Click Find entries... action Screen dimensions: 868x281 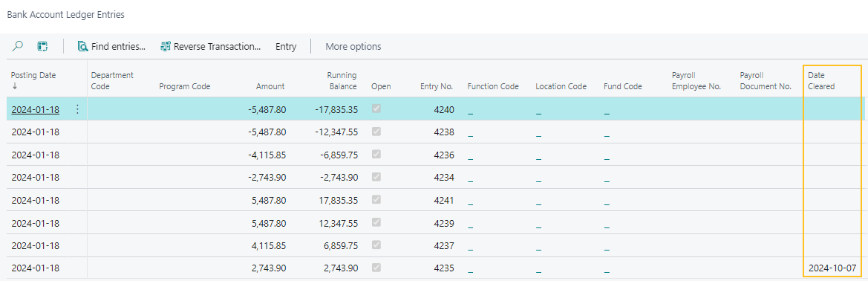pos(111,47)
